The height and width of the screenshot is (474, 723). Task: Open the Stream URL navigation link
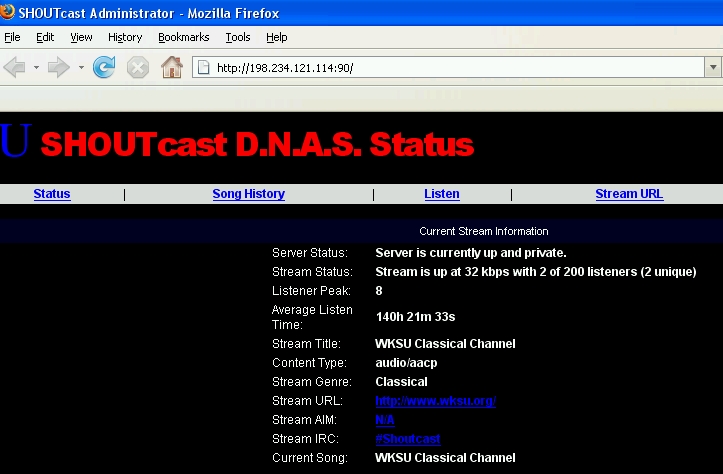pyautogui.click(x=629, y=194)
